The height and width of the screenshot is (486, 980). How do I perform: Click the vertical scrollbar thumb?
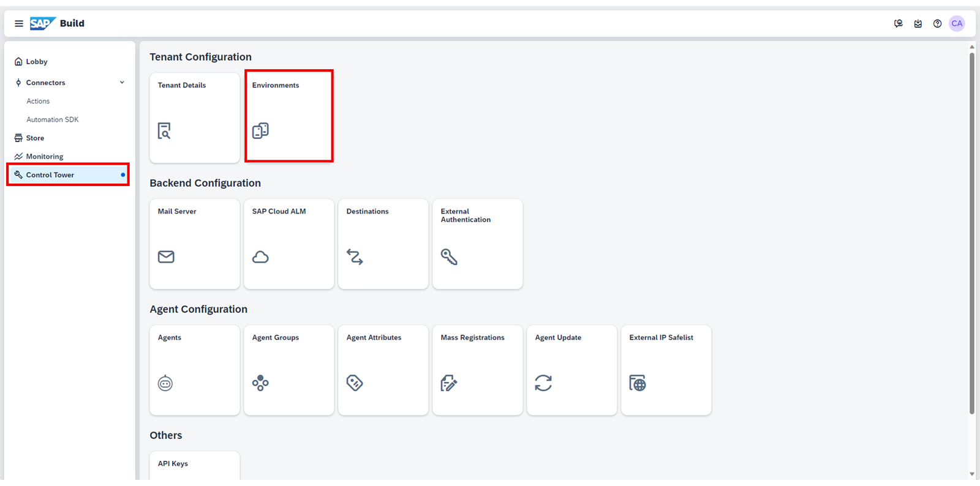tap(971, 233)
